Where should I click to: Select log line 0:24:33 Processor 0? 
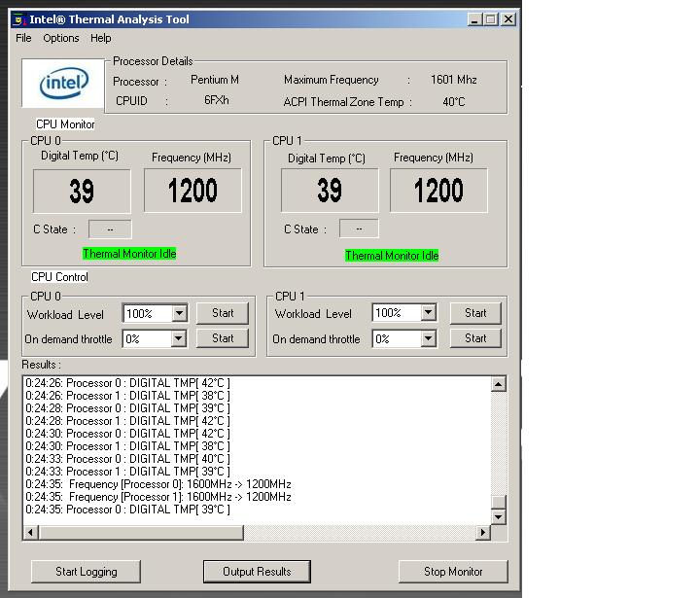tap(127, 459)
